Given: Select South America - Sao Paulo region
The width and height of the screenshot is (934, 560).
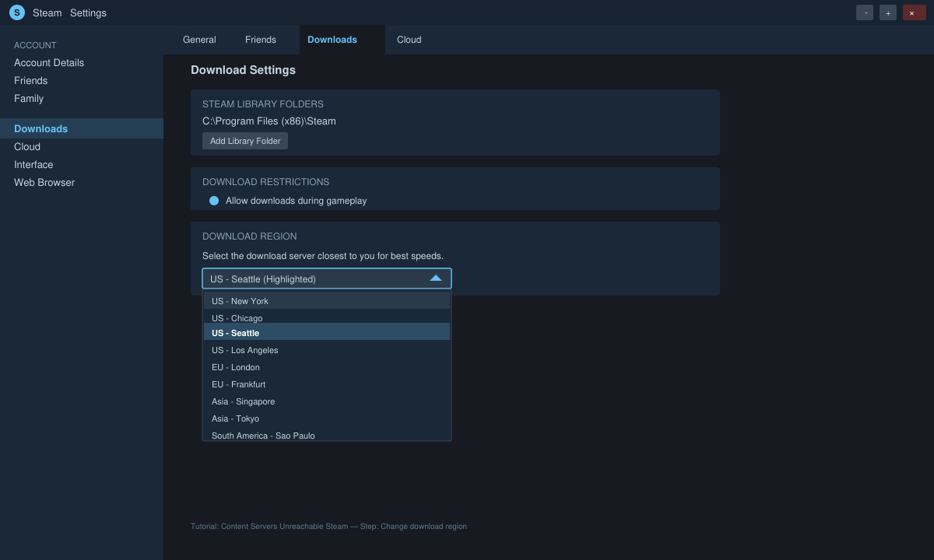Looking at the screenshot, I should pyautogui.click(x=327, y=435).
